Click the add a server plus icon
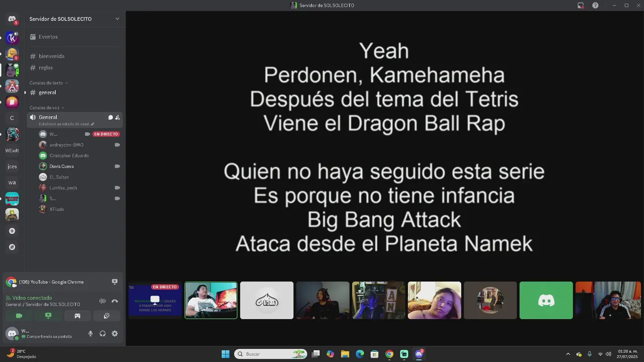Viewport: 644px width, 362px height. click(12, 231)
